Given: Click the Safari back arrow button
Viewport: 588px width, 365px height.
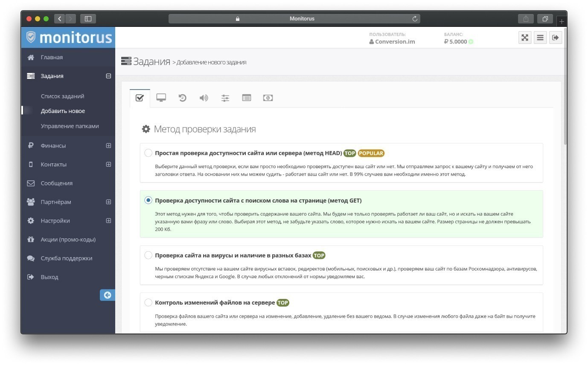Looking at the screenshot, I should (60, 19).
